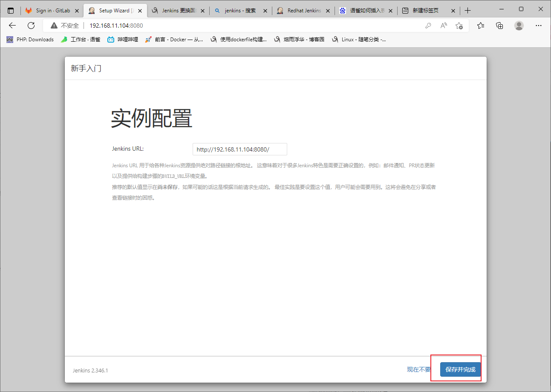Open 哔哩哔哩 bookmark
This screenshot has height=392, width=551.
pos(123,40)
